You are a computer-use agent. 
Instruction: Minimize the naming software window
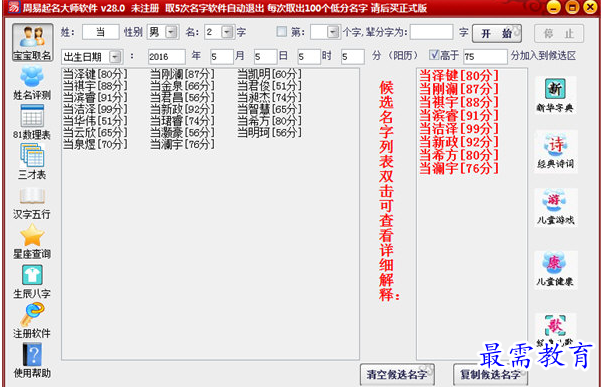click(x=553, y=7)
